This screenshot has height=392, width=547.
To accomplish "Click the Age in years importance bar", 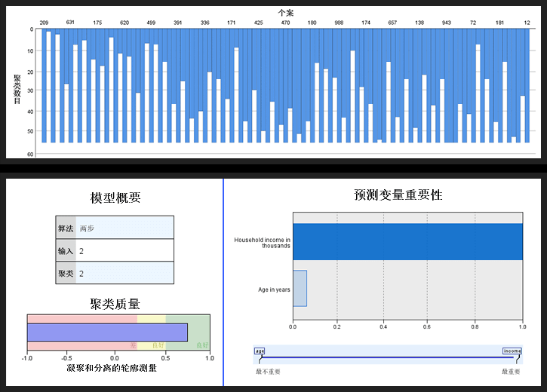I will (300, 288).
